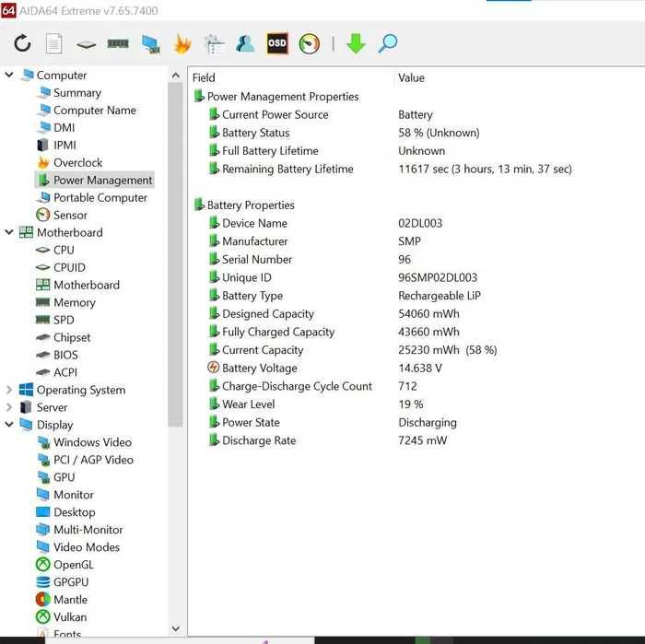645x644 pixels.
Task: Select the Vulkan tree item
Action: point(70,617)
